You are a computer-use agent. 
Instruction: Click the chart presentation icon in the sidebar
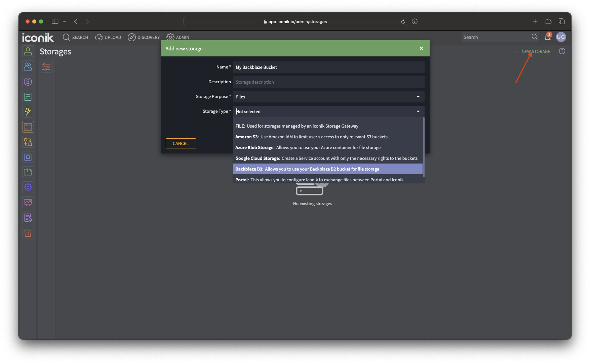(x=28, y=202)
